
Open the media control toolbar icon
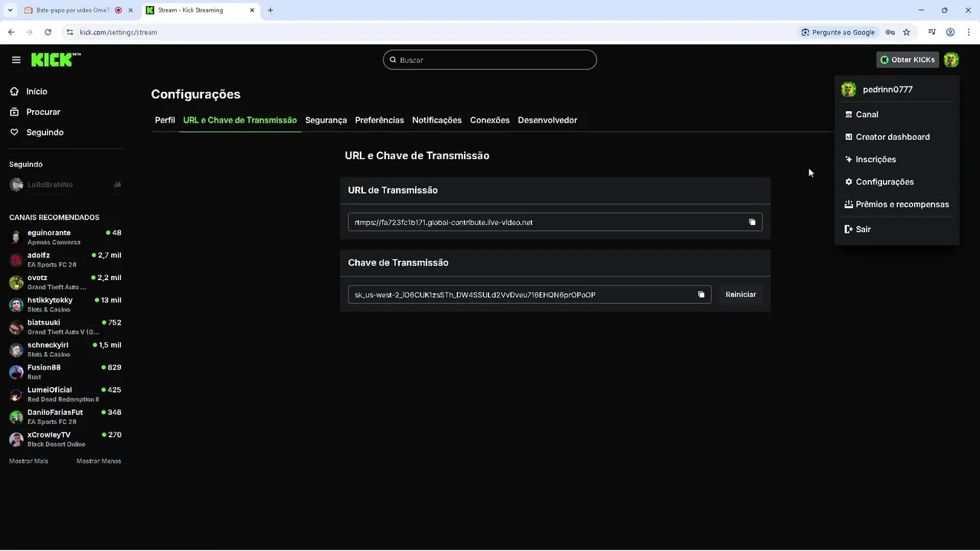(932, 32)
